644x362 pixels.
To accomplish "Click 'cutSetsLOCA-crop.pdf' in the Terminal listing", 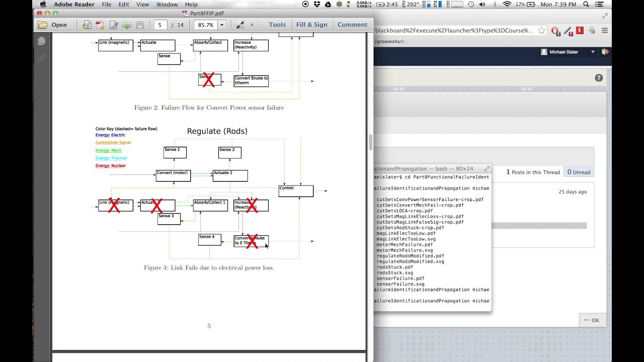I will tap(405, 211).
